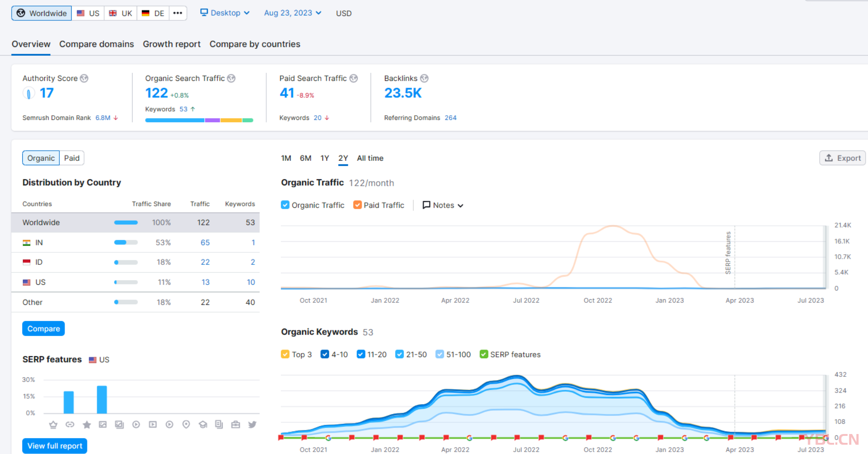Click the site links chain icon
Image resolution: width=868 pixels, height=454 pixels.
[70, 424]
